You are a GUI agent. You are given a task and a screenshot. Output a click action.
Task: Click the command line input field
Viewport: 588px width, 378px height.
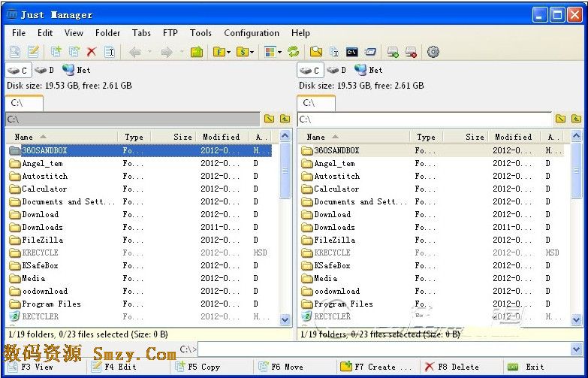click(384, 349)
